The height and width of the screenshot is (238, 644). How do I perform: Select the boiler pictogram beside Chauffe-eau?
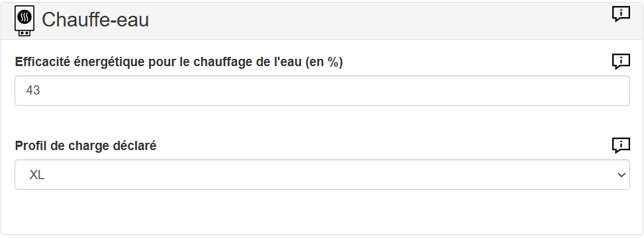24,20
